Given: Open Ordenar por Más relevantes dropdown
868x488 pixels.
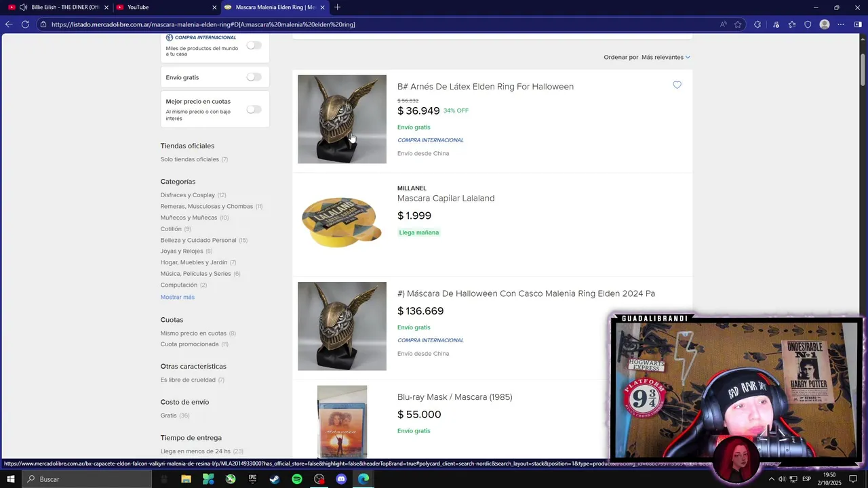Looking at the screenshot, I should [666, 57].
